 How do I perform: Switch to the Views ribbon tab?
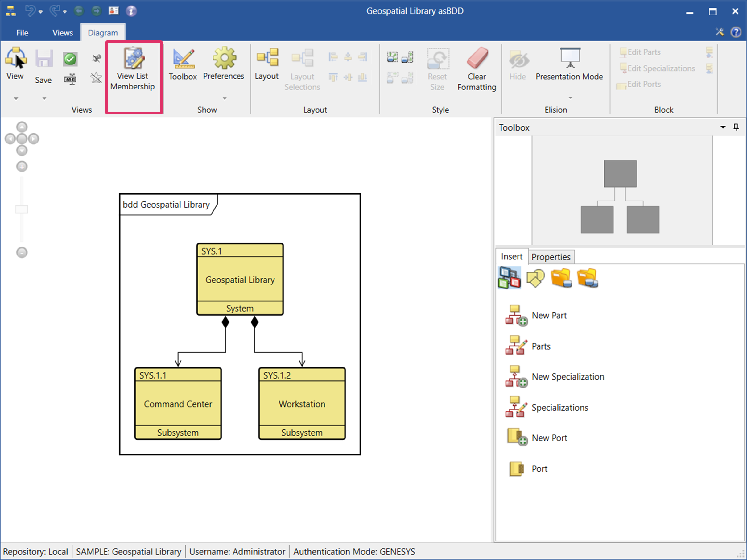63,33
